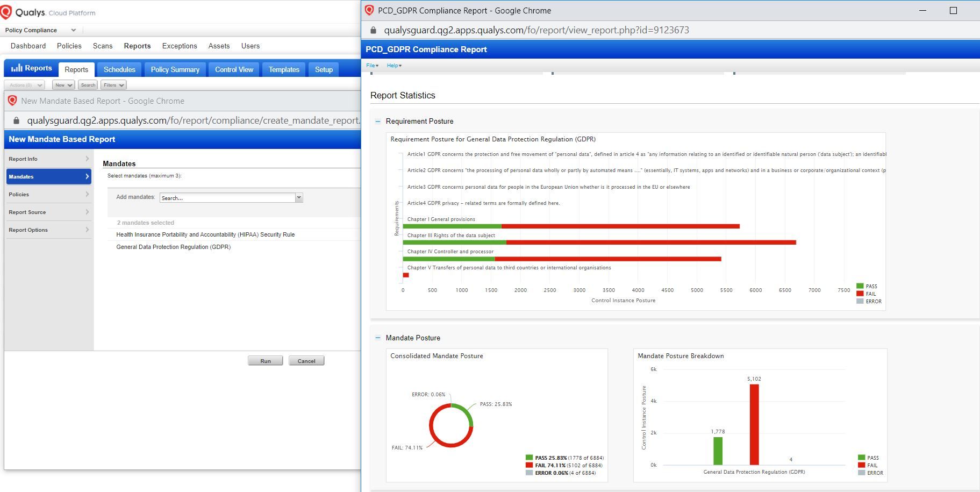
Task: Click Article3 GDPR requirement label
Action: [548, 187]
